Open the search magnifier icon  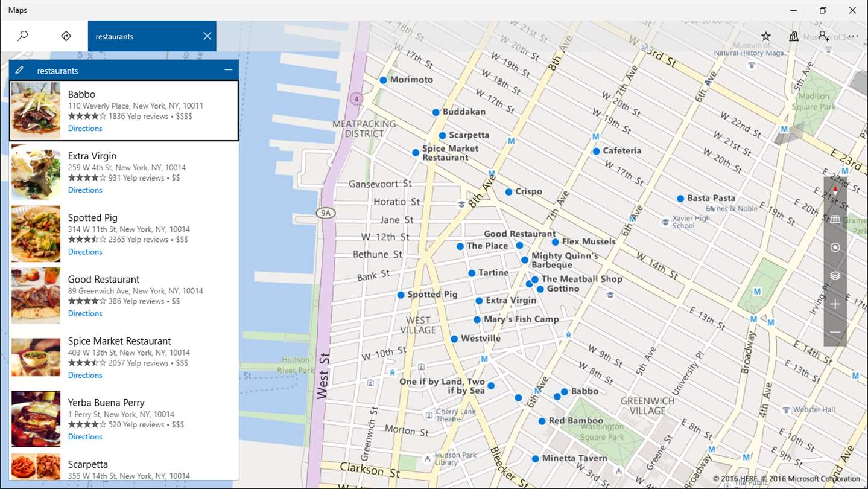[22, 36]
